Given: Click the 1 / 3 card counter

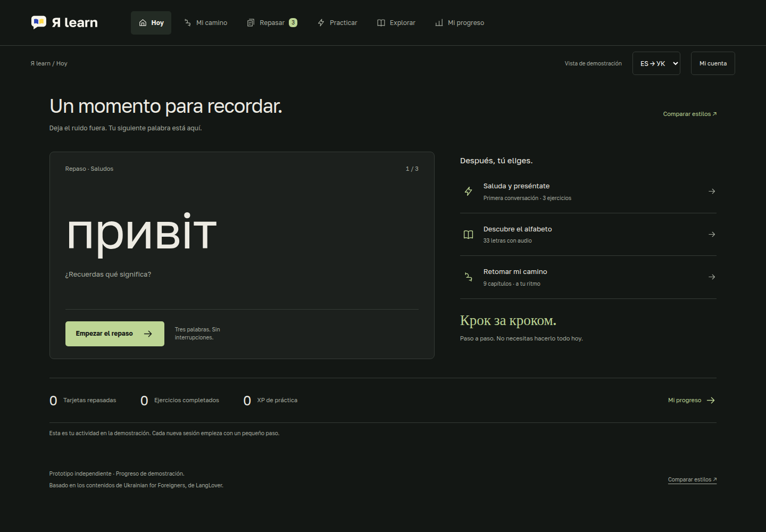Looking at the screenshot, I should (x=412, y=169).
